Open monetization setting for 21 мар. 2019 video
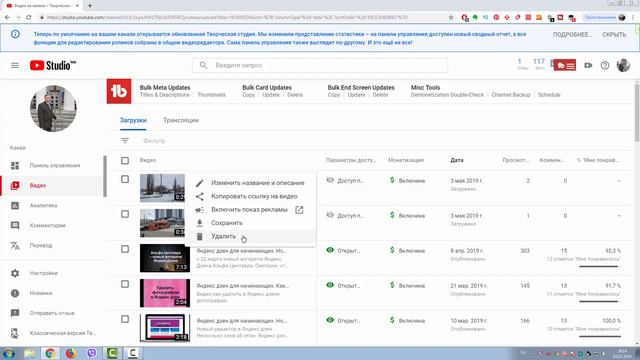 (x=407, y=286)
